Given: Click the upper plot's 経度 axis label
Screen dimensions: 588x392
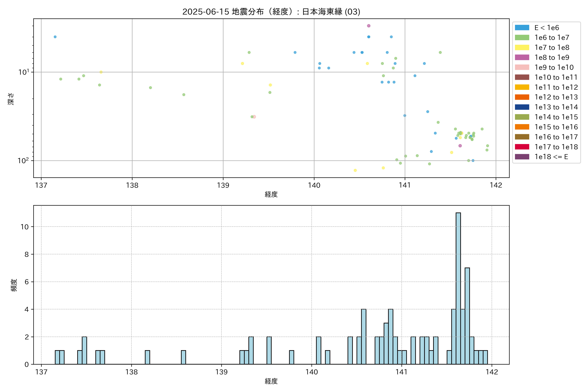Looking at the screenshot, I should 271,194.
